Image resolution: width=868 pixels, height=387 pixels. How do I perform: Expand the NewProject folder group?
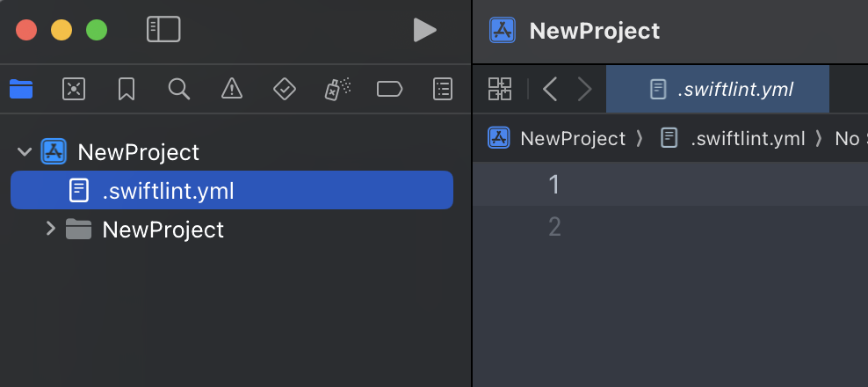point(50,230)
